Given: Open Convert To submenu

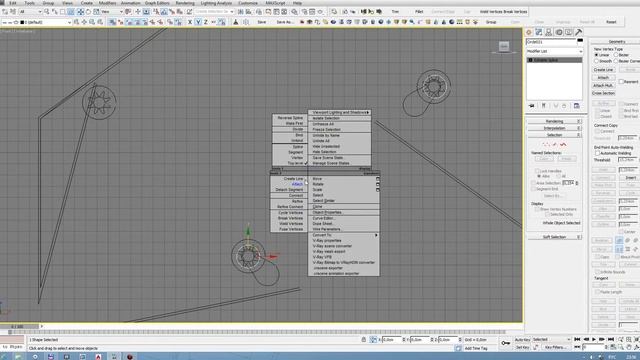Looking at the screenshot, I should 343,235.
